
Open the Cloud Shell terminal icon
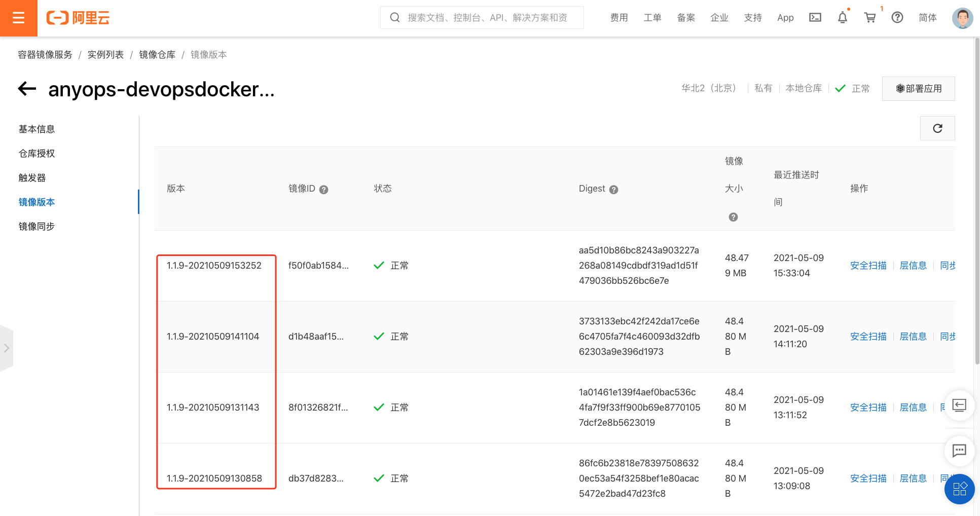click(x=815, y=18)
